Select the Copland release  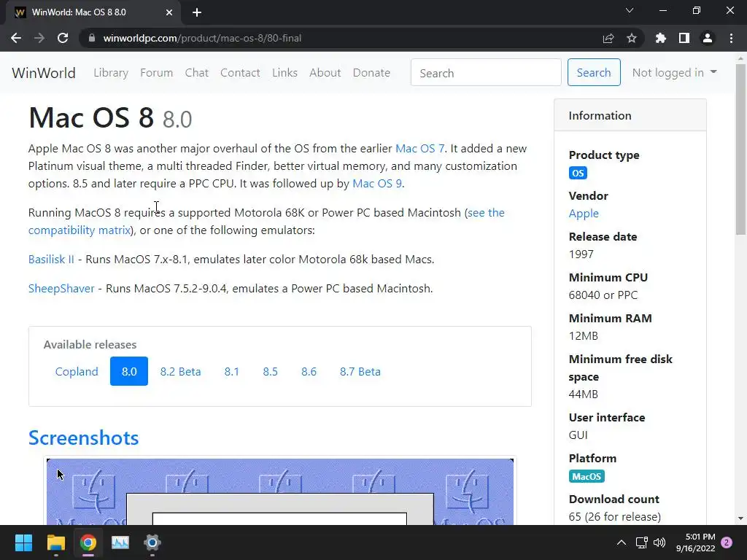(x=77, y=371)
